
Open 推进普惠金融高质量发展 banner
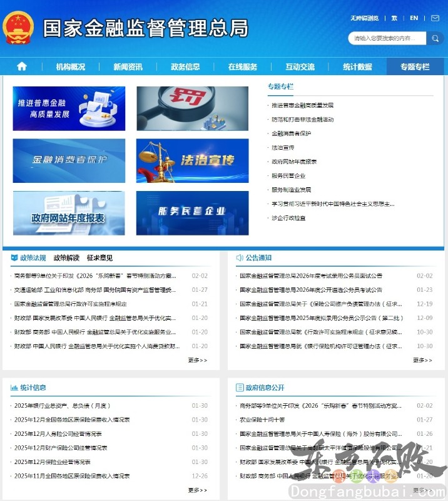tap(69, 108)
